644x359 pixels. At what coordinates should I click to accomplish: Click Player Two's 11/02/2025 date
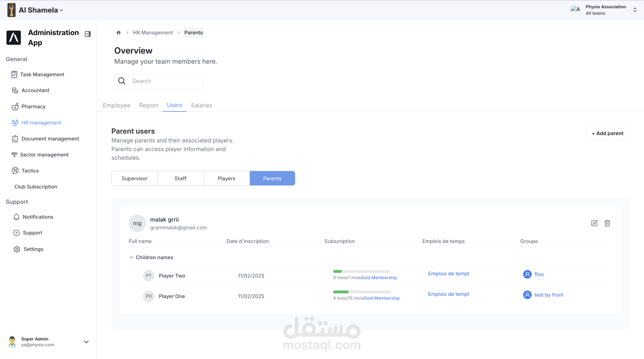251,276
